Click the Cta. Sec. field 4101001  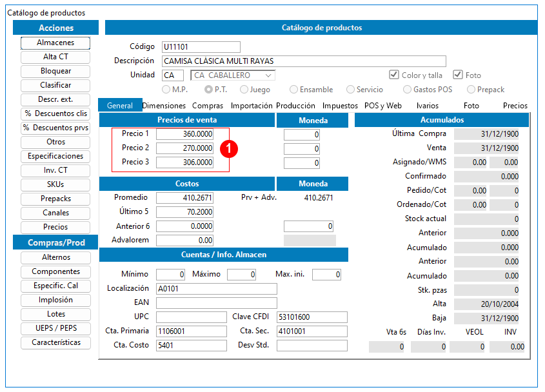point(312,331)
